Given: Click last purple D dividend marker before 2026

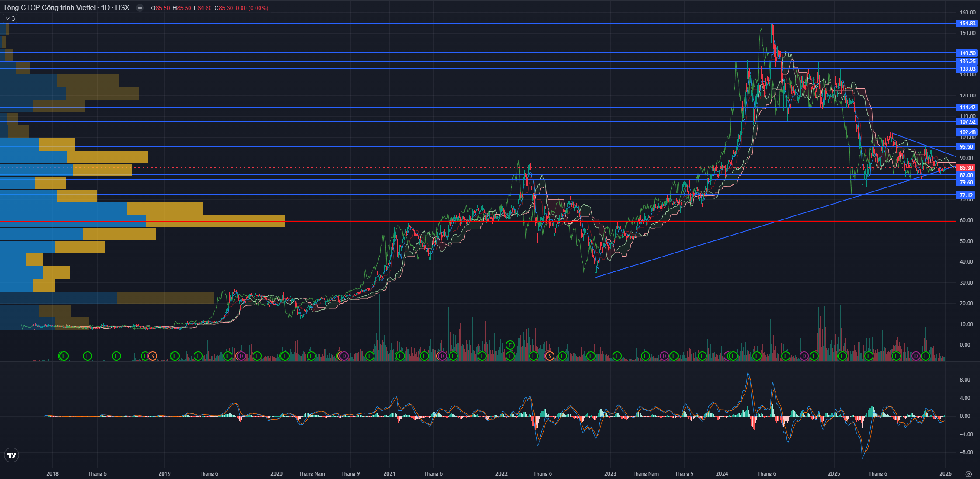Looking at the screenshot, I should (916, 356).
